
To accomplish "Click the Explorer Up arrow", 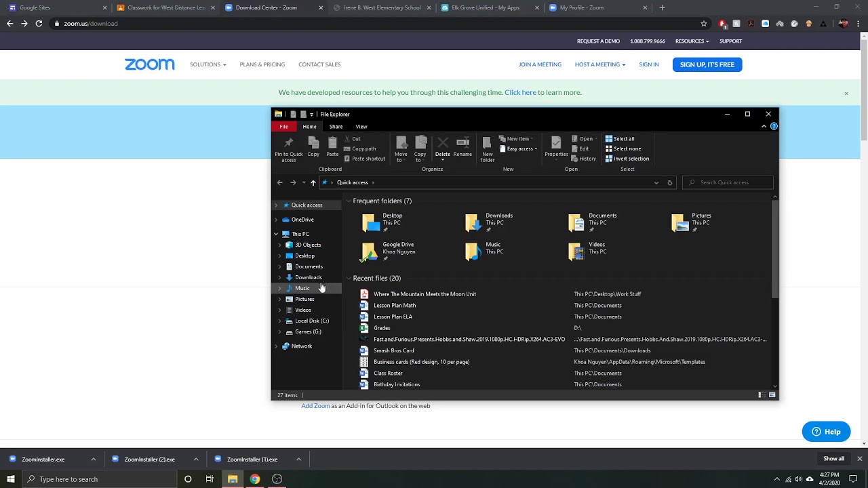I will click(313, 182).
